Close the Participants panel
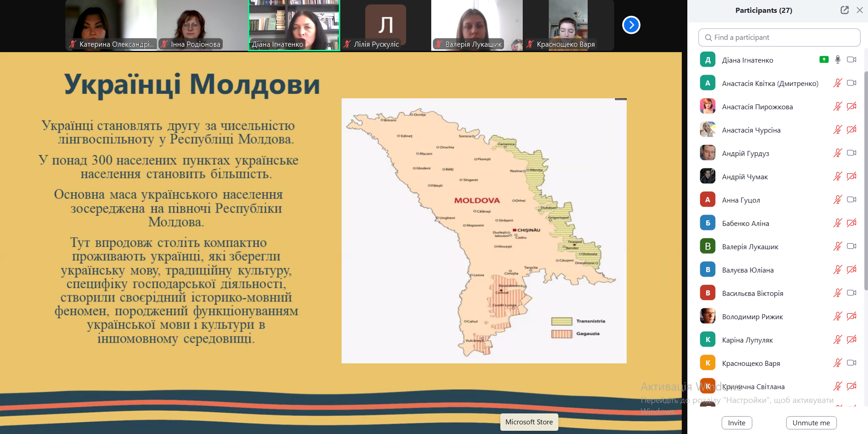868x434 pixels. pyautogui.click(x=860, y=10)
